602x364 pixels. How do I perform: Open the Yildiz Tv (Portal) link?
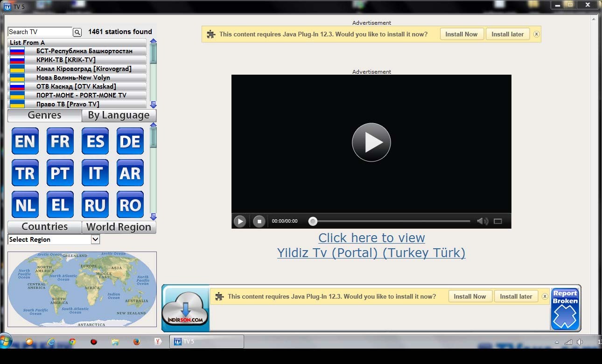371,253
